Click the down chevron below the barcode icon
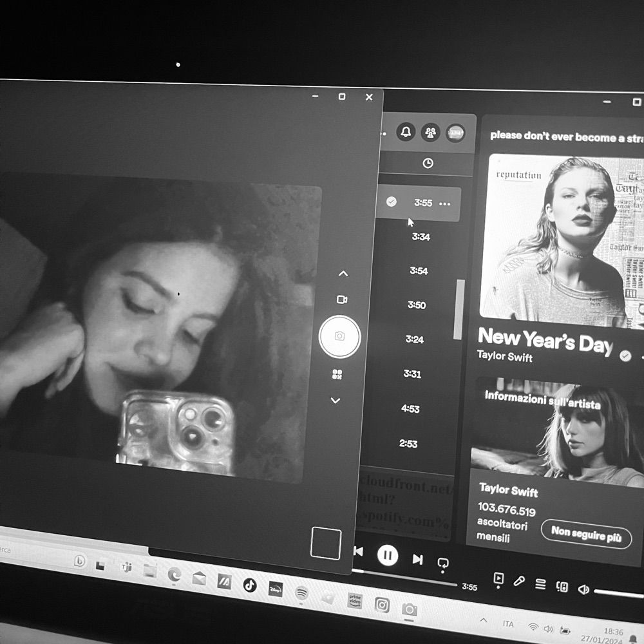The width and height of the screenshot is (644, 644). coord(336,401)
